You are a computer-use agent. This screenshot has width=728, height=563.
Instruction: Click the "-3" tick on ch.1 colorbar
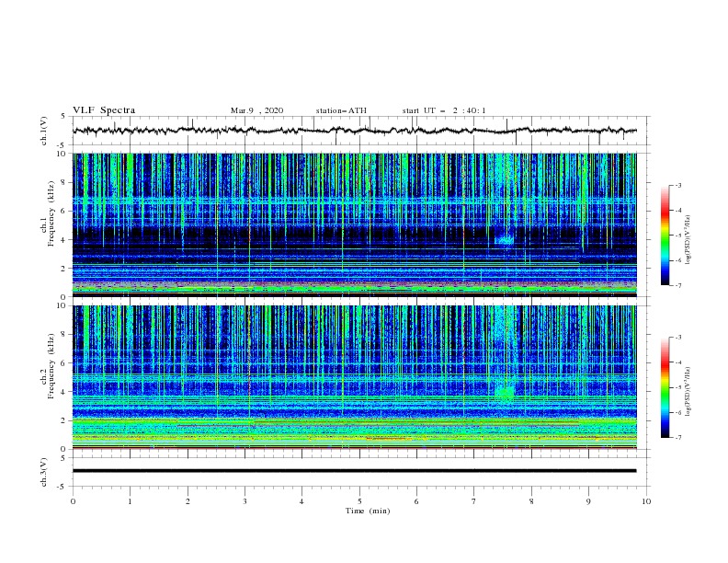677,185
